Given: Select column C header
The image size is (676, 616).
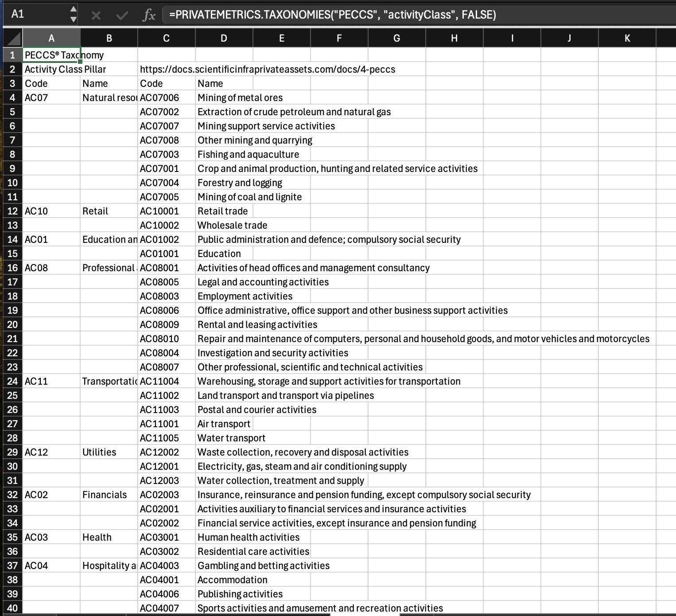Looking at the screenshot, I should 166,39.
